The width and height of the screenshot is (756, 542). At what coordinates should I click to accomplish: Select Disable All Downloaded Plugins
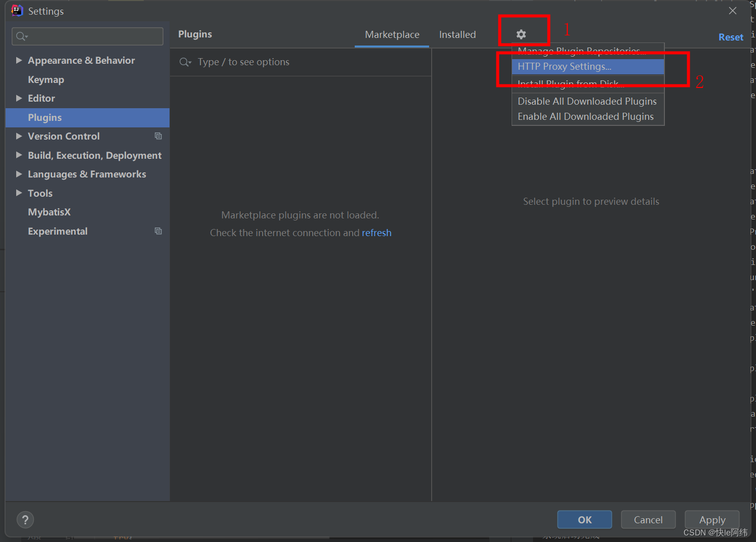588,101
